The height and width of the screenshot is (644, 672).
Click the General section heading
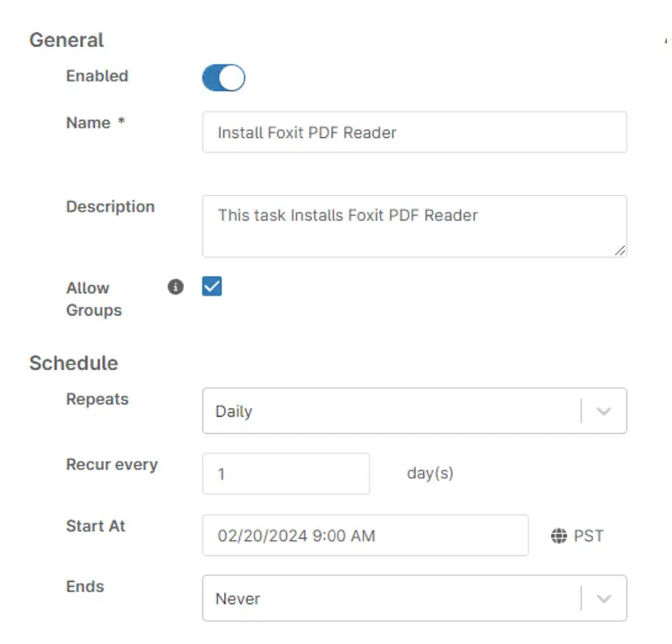[x=66, y=40]
